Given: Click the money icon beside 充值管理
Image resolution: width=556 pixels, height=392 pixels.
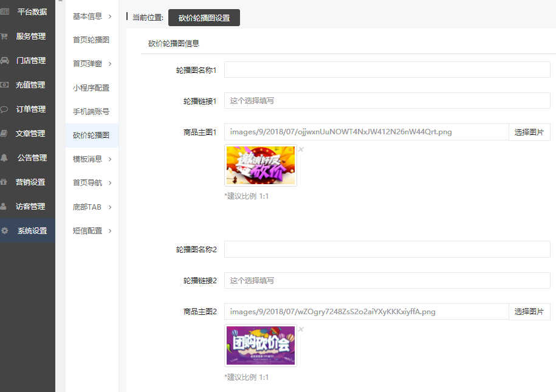Looking at the screenshot, I should (x=4, y=85).
